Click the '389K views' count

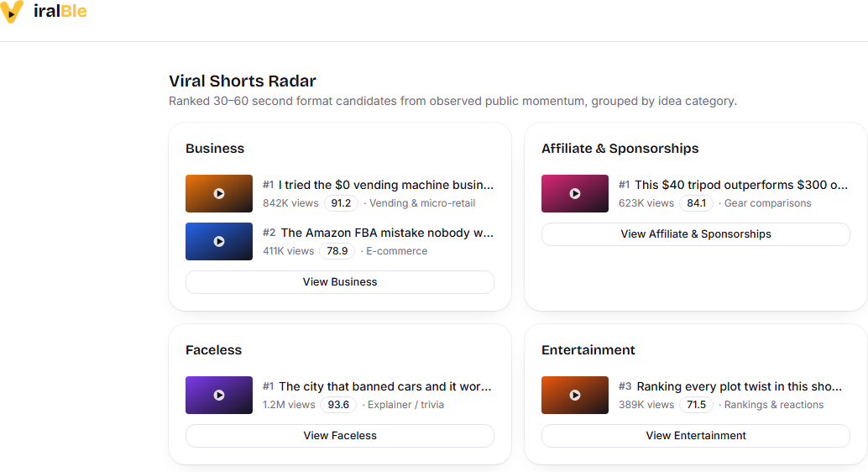[x=646, y=405]
